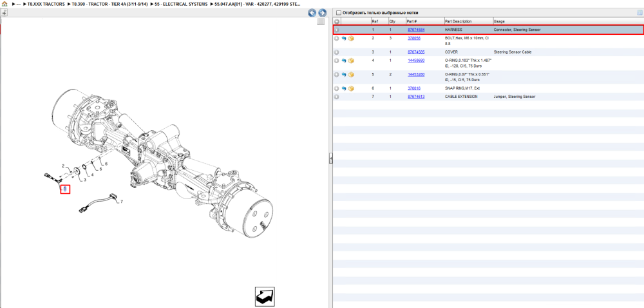Click the highlighted callout 1 in the diagram
This screenshot has height=308, width=644.
[65, 189]
